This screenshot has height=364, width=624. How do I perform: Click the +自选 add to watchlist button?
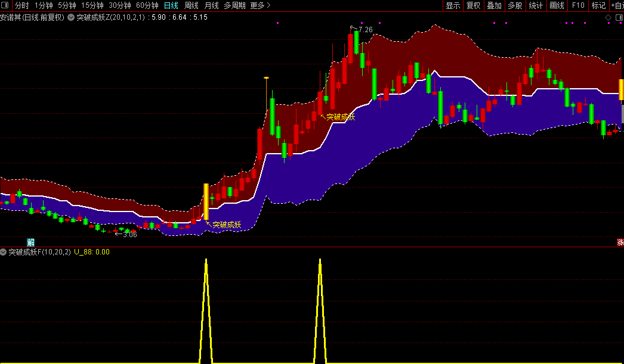[617, 5]
